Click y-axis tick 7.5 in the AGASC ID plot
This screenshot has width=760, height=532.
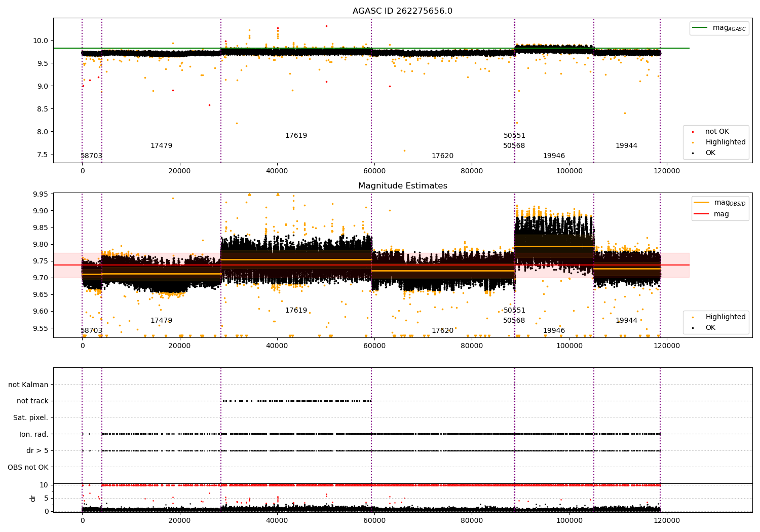tap(43, 155)
